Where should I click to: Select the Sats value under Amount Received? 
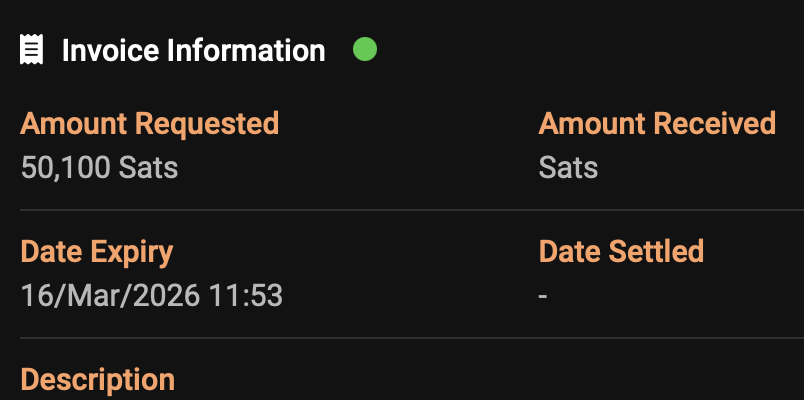coord(568,167)
